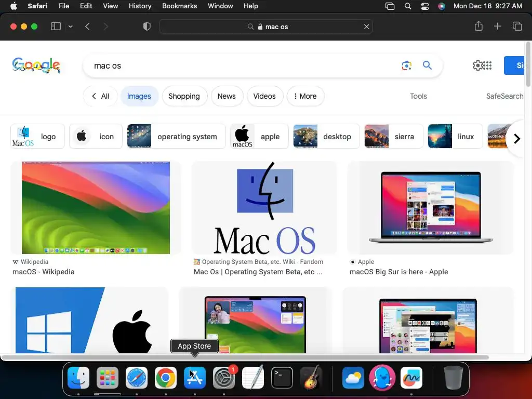
Task: Launch Google Chrome from the Dock
Action: 166,378
